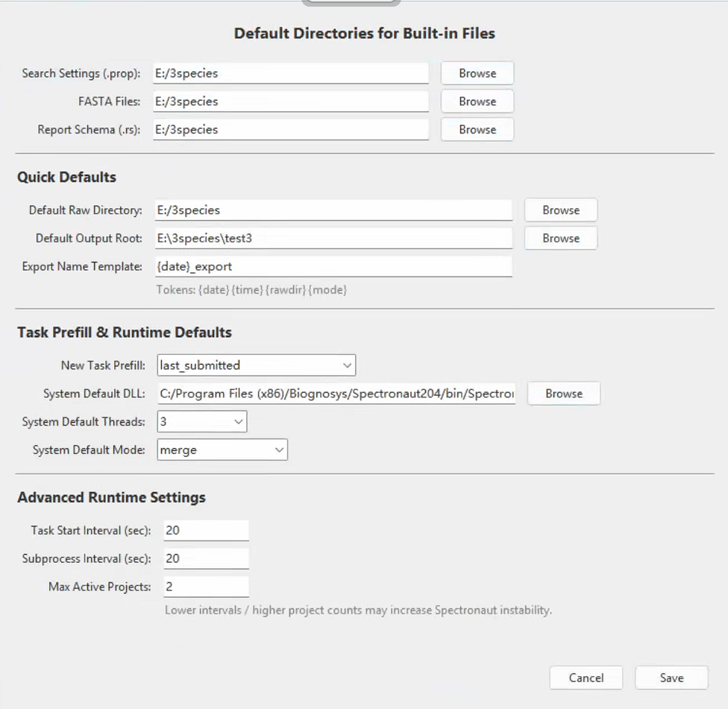
Task: Focus the FASTA Files path field
Action: point(291,101)
